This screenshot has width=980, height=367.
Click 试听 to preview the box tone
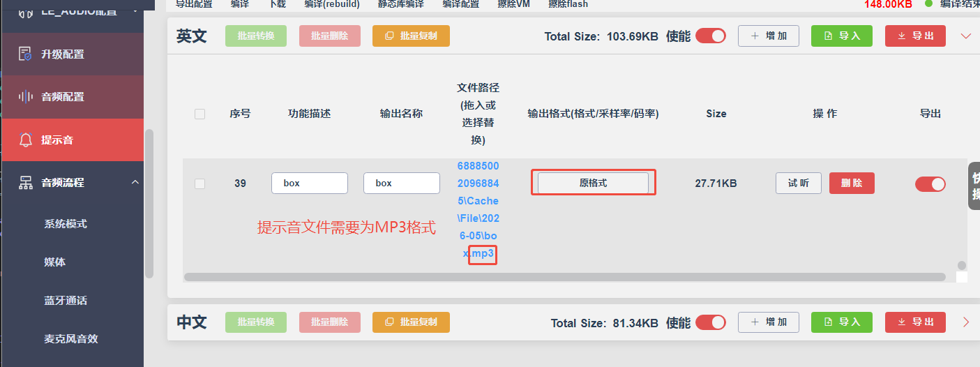pos(799,183)
